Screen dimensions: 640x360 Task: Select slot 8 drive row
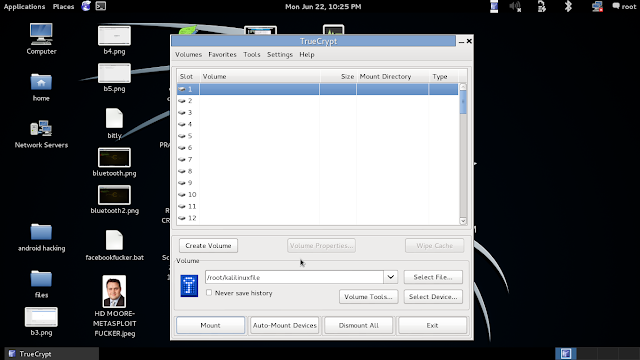tap(318, 171)
